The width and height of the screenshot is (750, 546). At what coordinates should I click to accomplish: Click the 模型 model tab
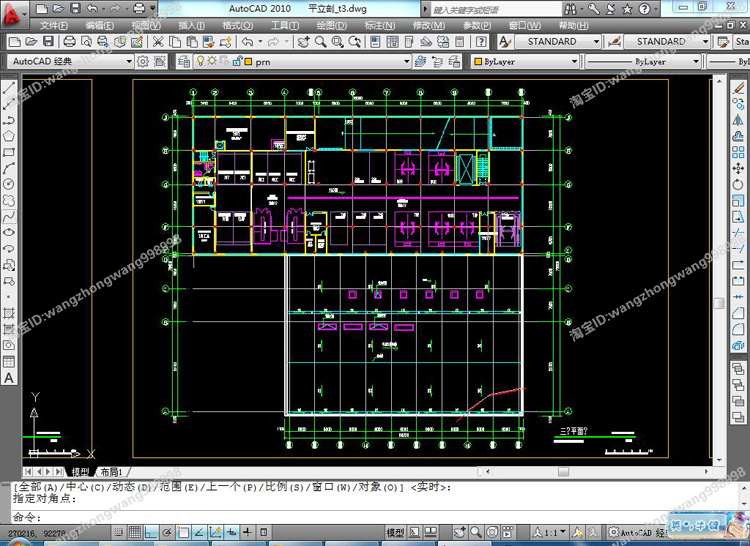point(80,472)
